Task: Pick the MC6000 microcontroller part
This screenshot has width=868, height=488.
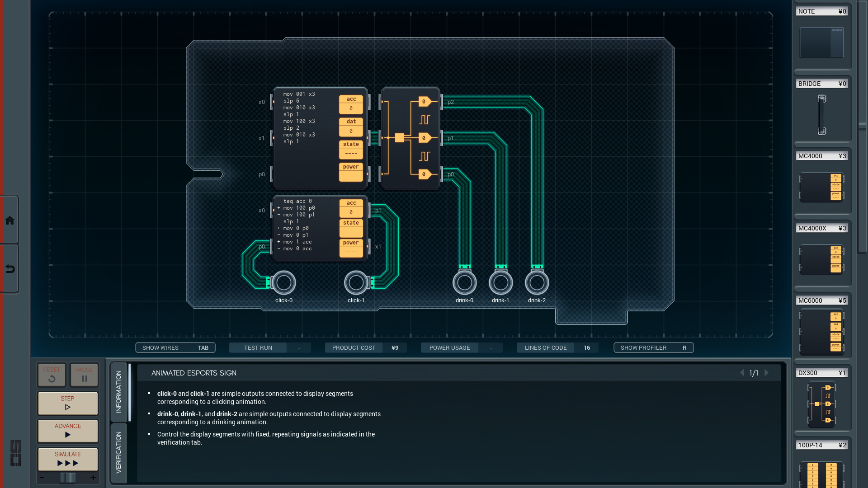Action: (x=822, y=332)
